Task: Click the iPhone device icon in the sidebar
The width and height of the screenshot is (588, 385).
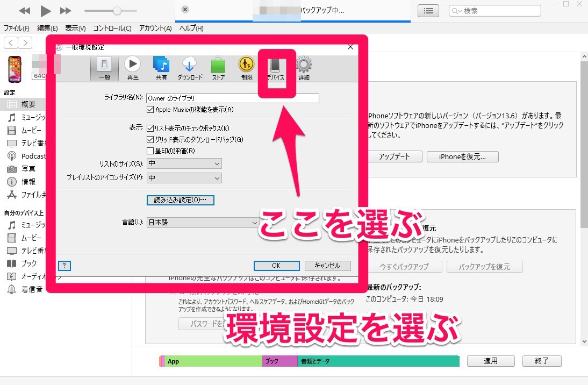Action: tap(14, 69)
